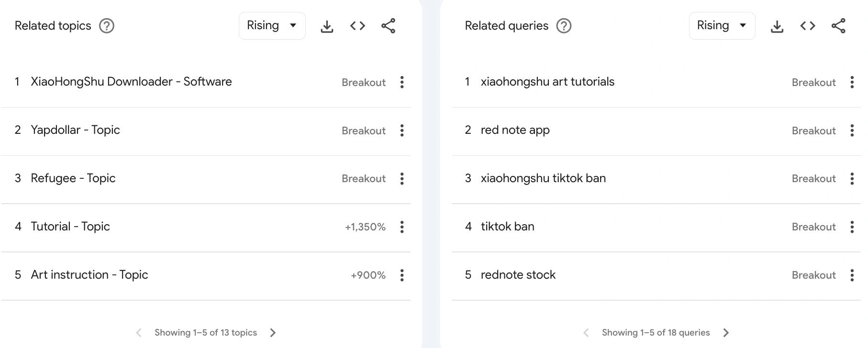Open the three-dot menu for tiktok ban query
The height and width of the screenshot is (348, 868).
point(852,227)
